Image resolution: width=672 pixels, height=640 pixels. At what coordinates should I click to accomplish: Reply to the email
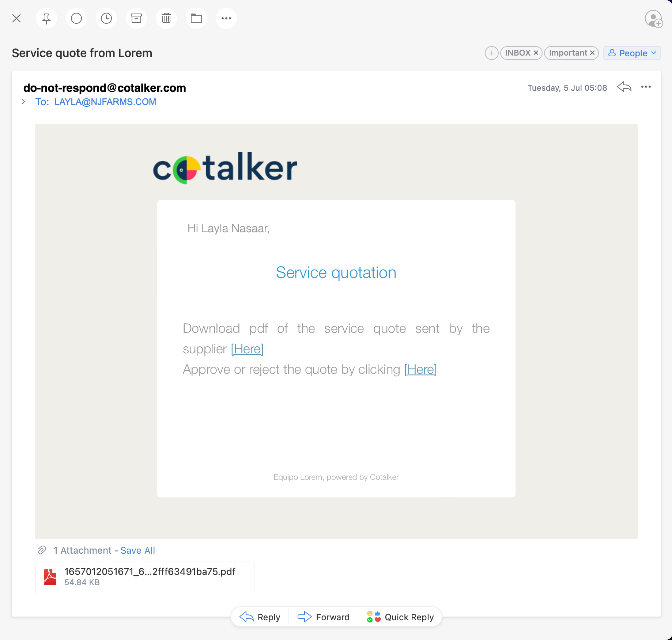click(x=260, y=617)
